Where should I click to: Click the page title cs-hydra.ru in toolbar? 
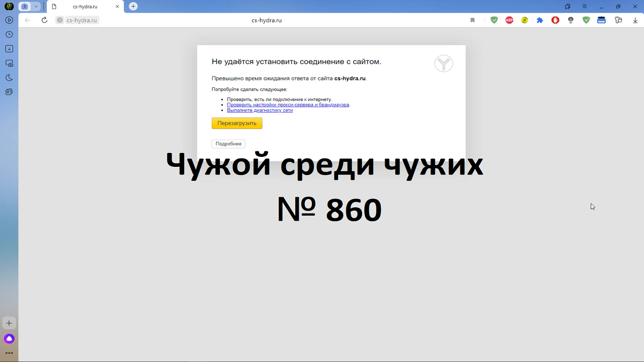pos(267,20)
